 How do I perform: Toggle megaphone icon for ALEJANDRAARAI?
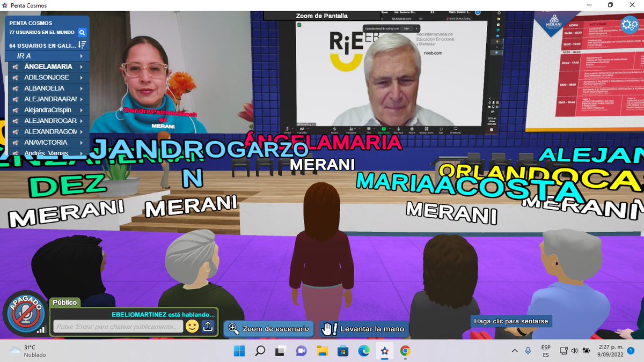pyautogui.click(x=16, y=99)
